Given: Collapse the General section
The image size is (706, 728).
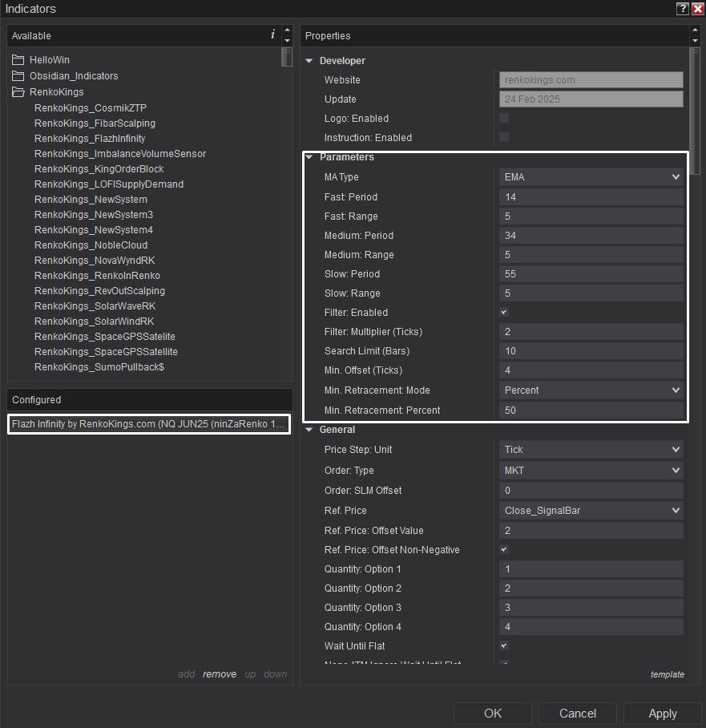Looking at the screenshot, I should coord(309,430).
